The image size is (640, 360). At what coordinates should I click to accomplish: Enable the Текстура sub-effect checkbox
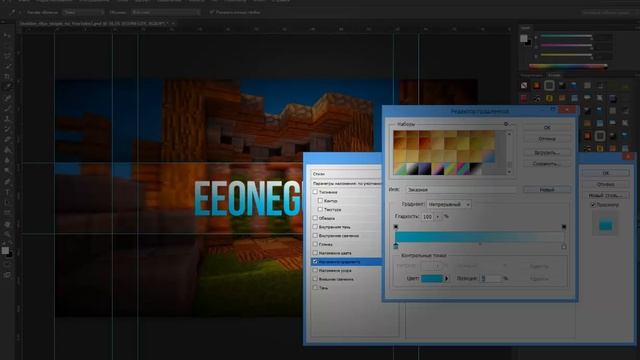[x=320, y=209]
